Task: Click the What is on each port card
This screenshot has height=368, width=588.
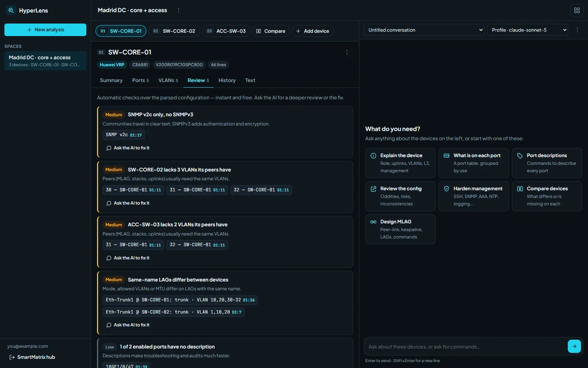Action: click(473, 163)
